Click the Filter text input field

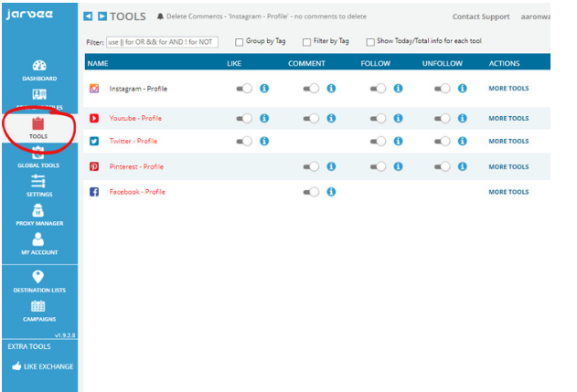click(x=162, y=42)
